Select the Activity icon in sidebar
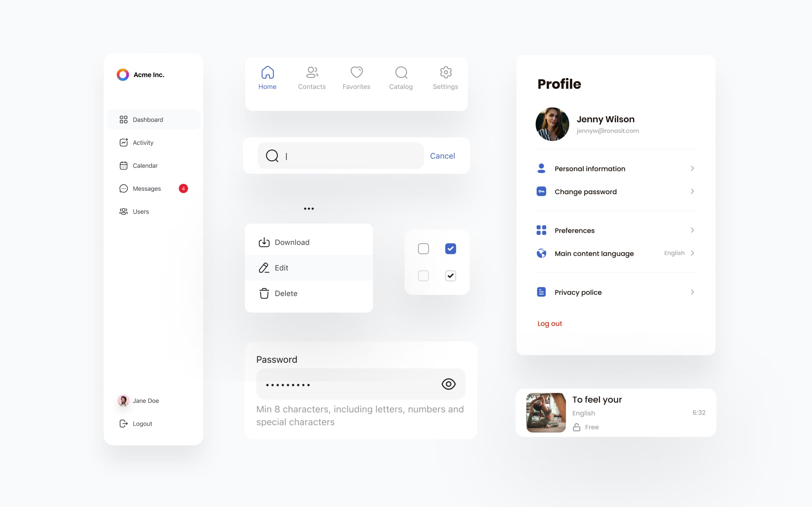The width and height of the screenshot is (812, 507). coord(123,143)
